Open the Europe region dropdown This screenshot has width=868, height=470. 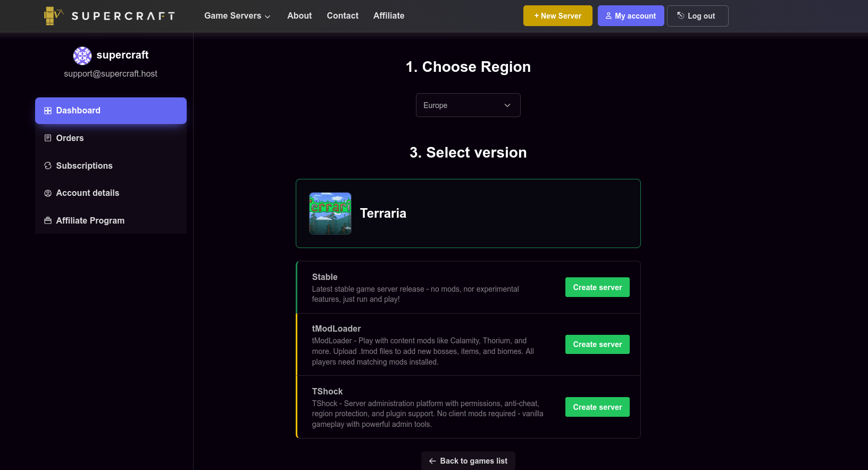[468, 105]
